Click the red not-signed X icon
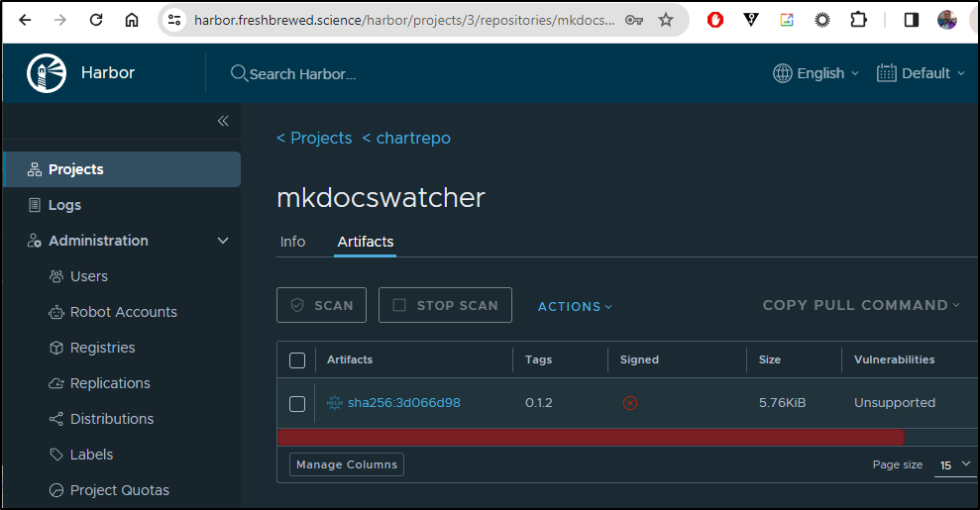The height and width of the screenshot is (510, 980). point(630,403)
